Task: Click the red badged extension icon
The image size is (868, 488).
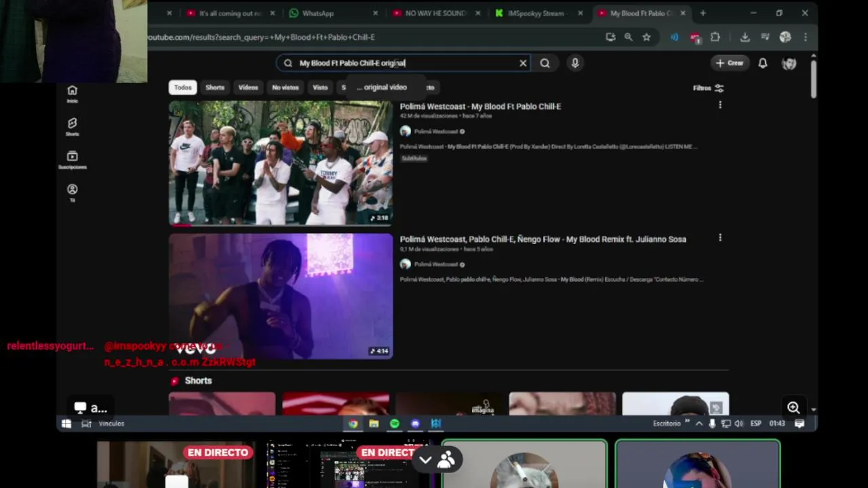Action: (694, 38)
